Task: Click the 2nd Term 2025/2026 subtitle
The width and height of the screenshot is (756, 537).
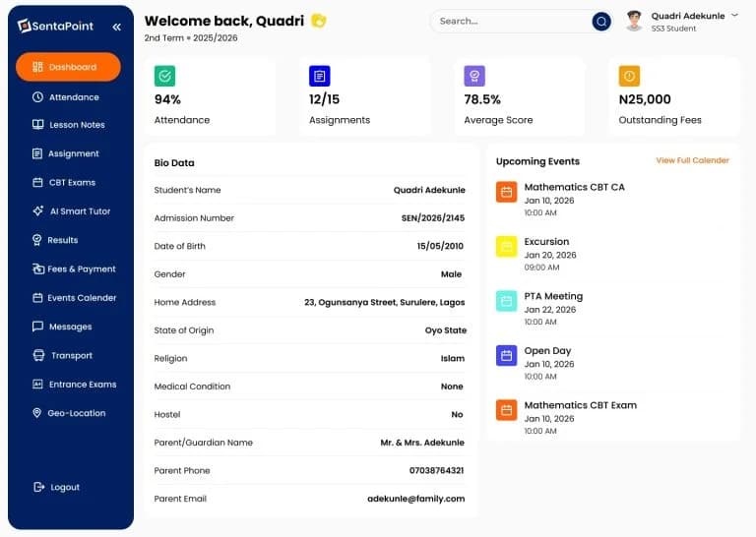Action: [x=191, y=38]
